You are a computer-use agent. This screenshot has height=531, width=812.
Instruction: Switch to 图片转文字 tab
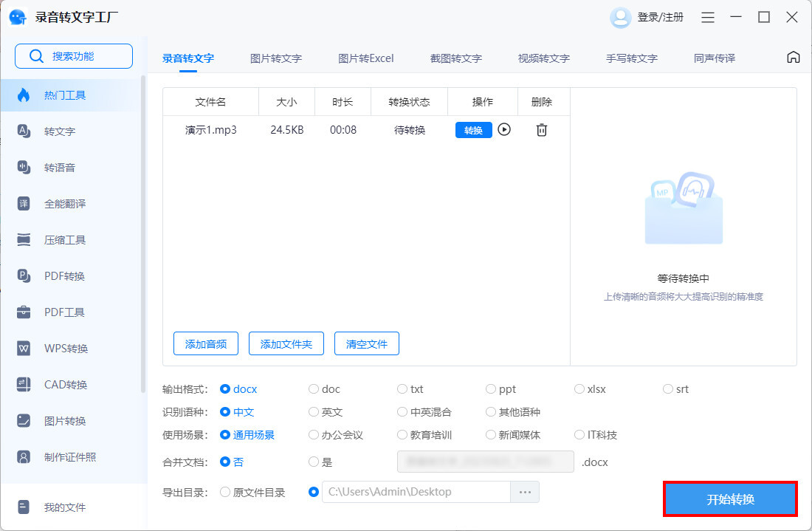(x=276, y=58)
